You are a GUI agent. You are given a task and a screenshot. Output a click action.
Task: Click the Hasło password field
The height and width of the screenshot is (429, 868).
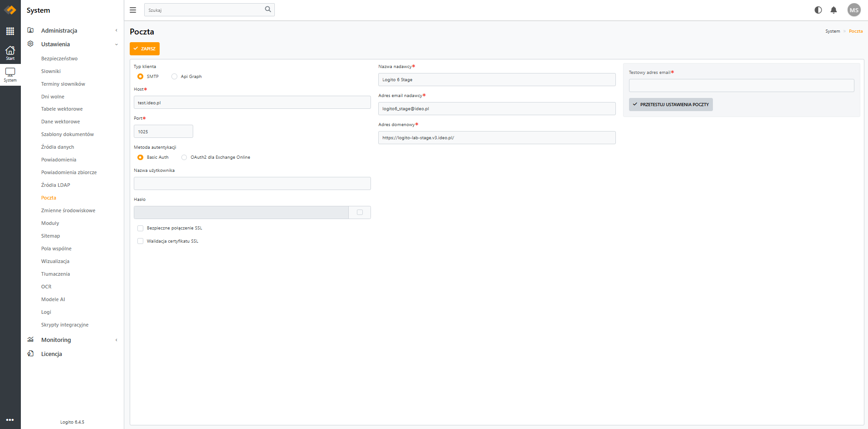(241, 212)
